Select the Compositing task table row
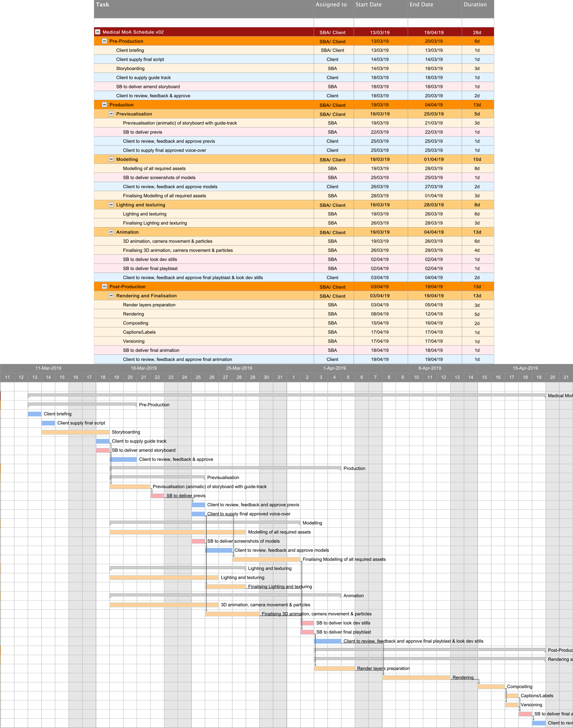The width and height of the screenshot is (573, 728). [294, 323]
